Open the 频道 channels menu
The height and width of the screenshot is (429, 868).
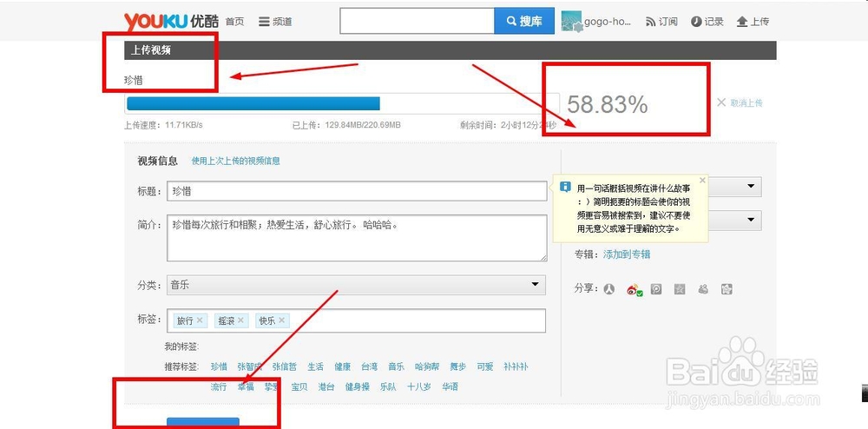pos(275,22)
